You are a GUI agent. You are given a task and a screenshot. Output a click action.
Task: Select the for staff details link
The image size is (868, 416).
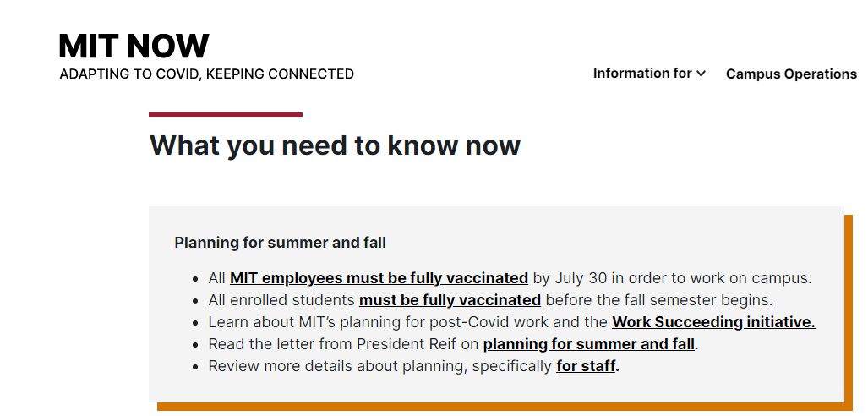click(586, 366)
